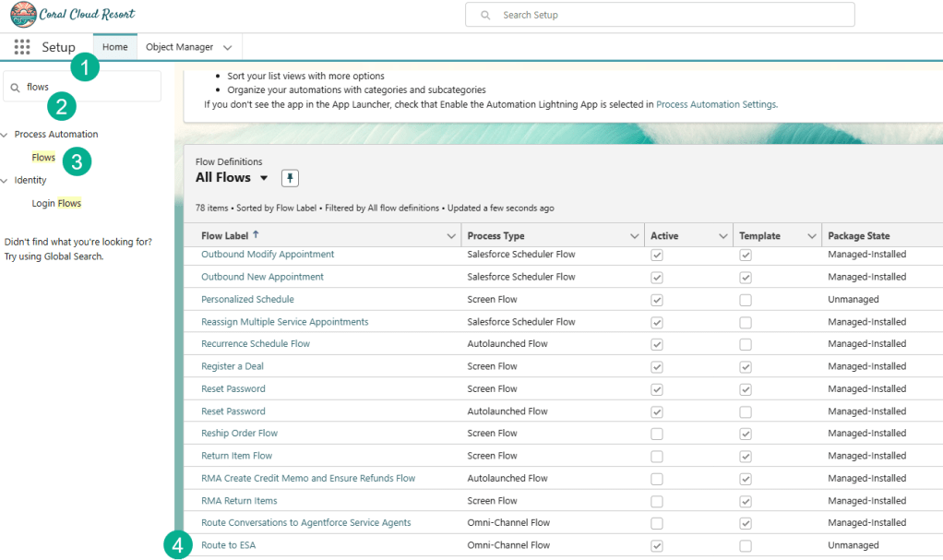Click the magnifier icon in Quick Find
This screenshot has width=943, height=560.
(15, 88)
